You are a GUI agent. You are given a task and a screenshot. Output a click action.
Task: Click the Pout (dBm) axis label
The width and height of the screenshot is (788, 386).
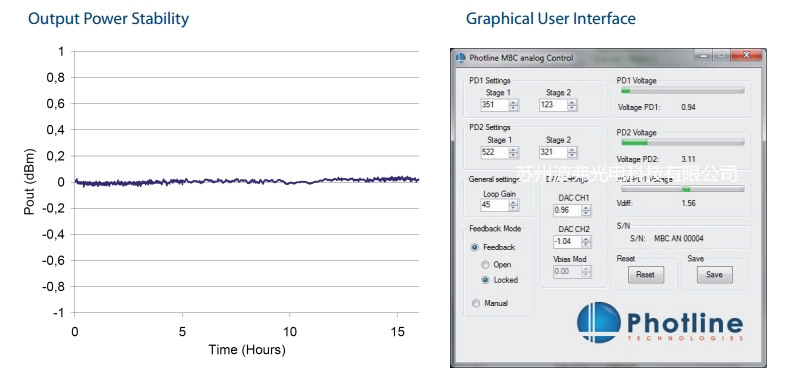[30, 182]
